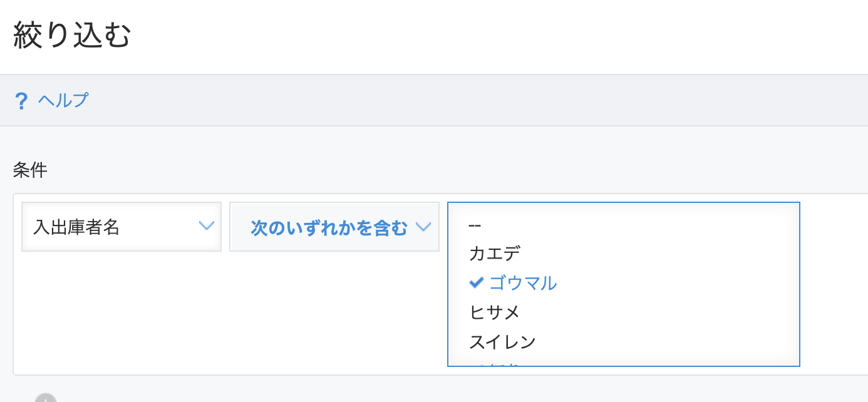Open the ヘルプ link
This screenshot has height=402, width=868.
point(63,100)
